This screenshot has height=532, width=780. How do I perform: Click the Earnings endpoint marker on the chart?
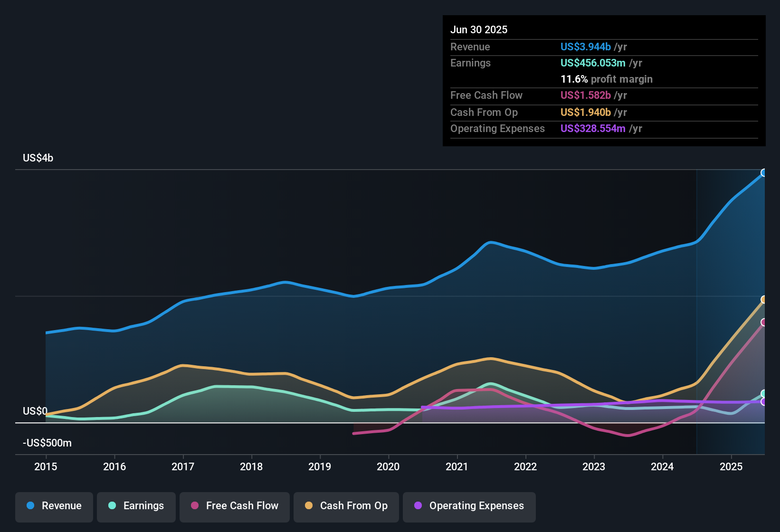coord(763,393)
